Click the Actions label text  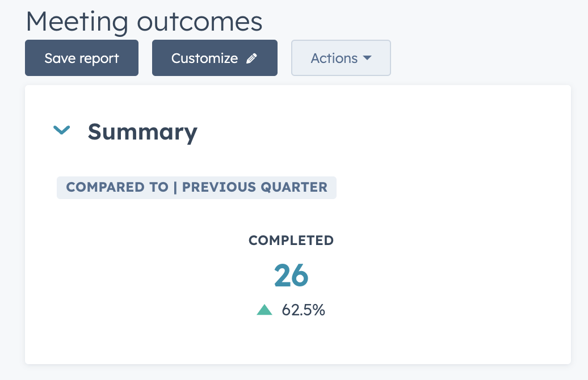(334, 58)
